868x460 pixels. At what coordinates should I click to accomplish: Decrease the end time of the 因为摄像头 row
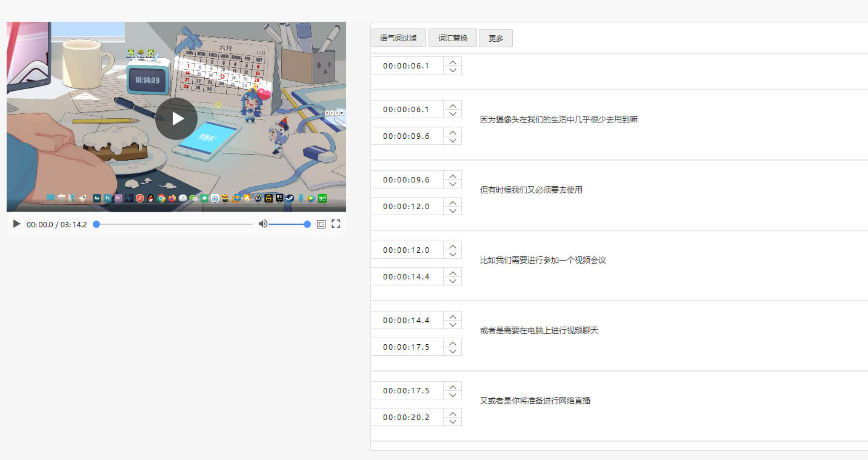point(453,141)
